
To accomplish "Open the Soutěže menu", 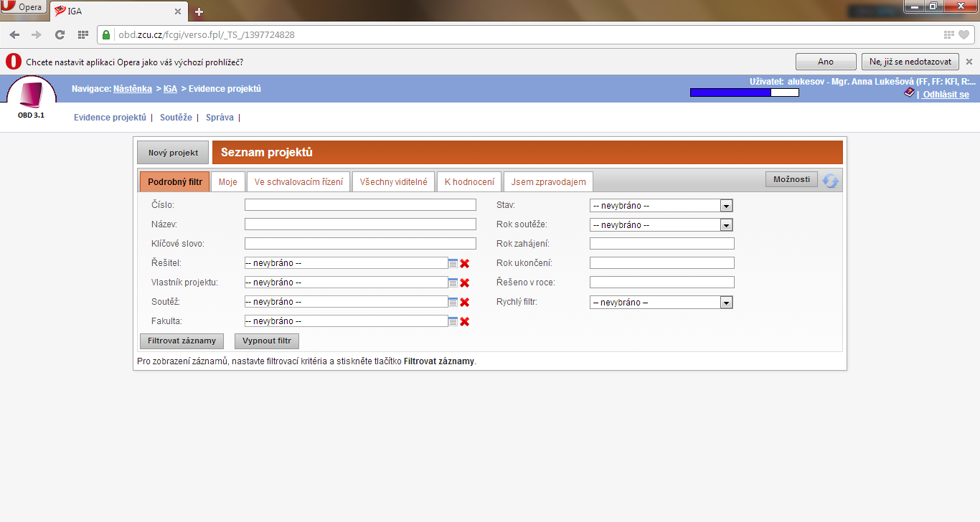I will point(176,118).
